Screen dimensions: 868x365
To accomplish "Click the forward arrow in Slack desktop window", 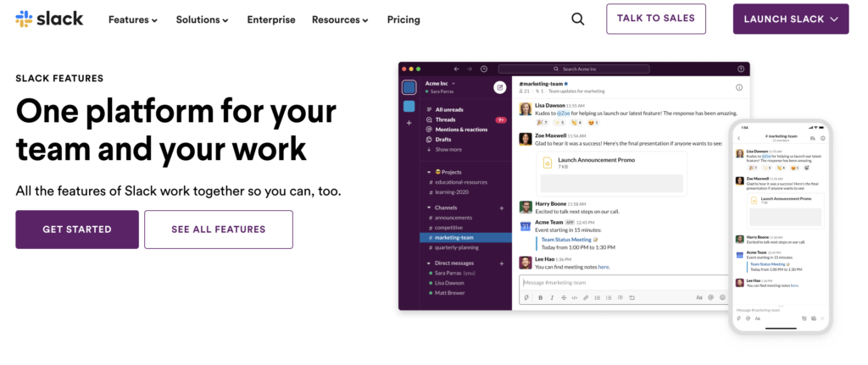I will point(470,69).
